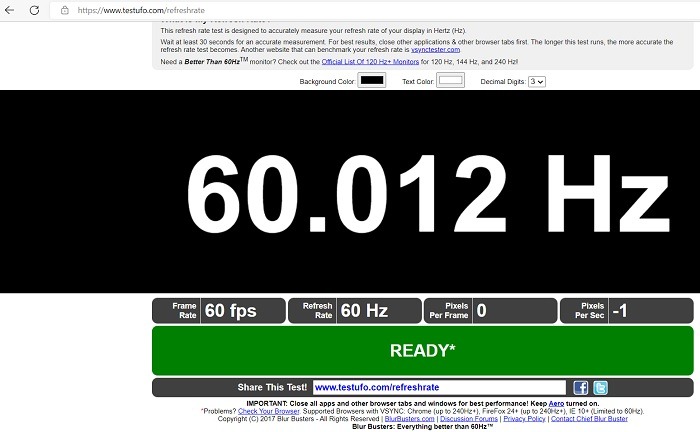This screenshot has width=700, height=432.
Task: Open the Discussion Forums link
Action: click(x=469, y=419)
